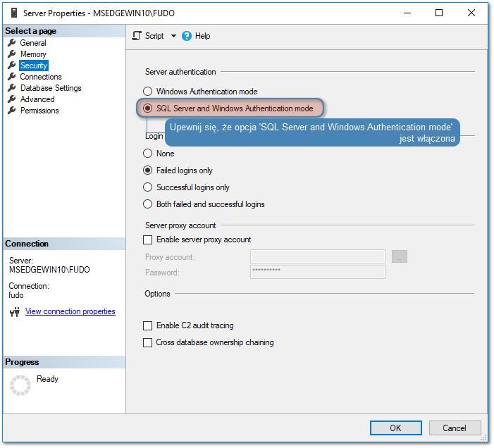Screen dimensions: 494x448
Task: Select SQL Server and Windows Authentication mode
Action: tap(147, 108)
